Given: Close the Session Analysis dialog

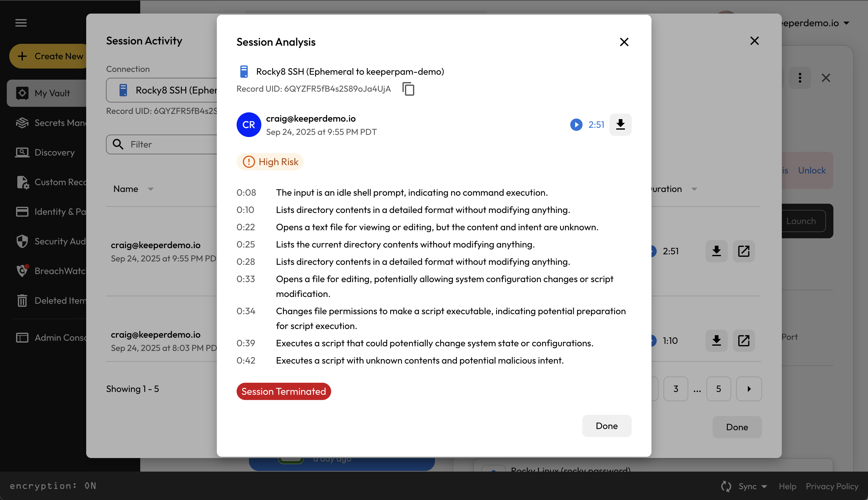Looking at the screenshot, I should 624,42.
